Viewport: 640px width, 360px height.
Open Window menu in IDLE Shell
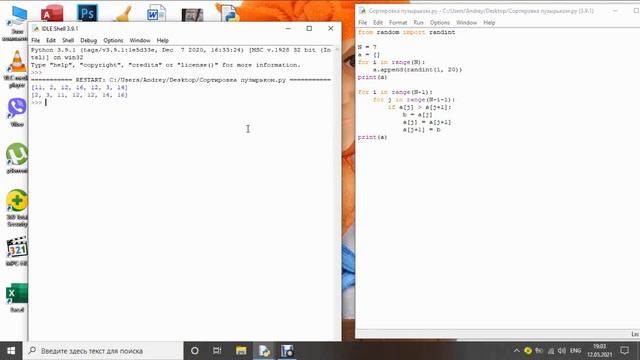140,40
